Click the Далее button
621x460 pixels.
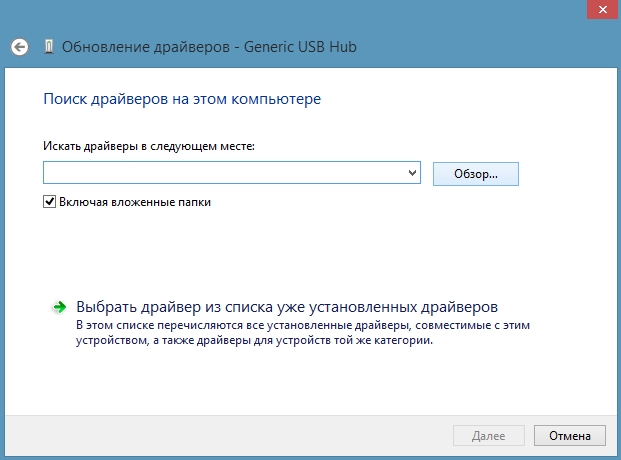pos(489,435)
